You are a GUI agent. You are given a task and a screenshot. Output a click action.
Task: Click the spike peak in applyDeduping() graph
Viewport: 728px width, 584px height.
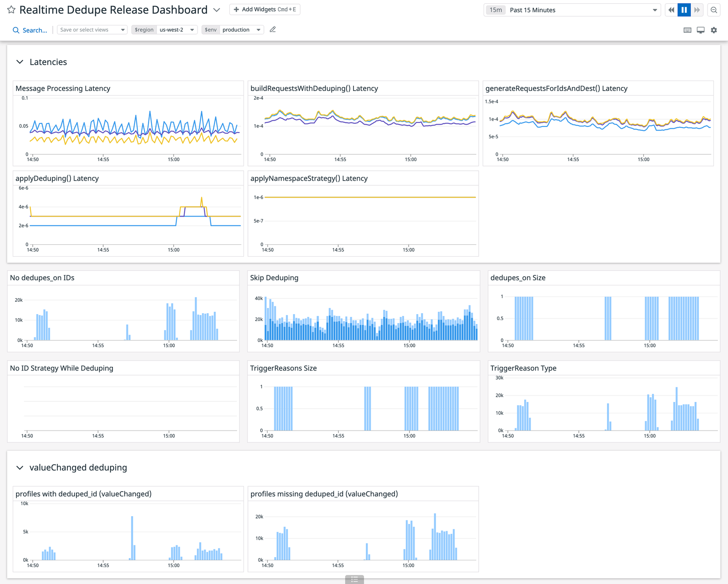click(x=202, y=198)
